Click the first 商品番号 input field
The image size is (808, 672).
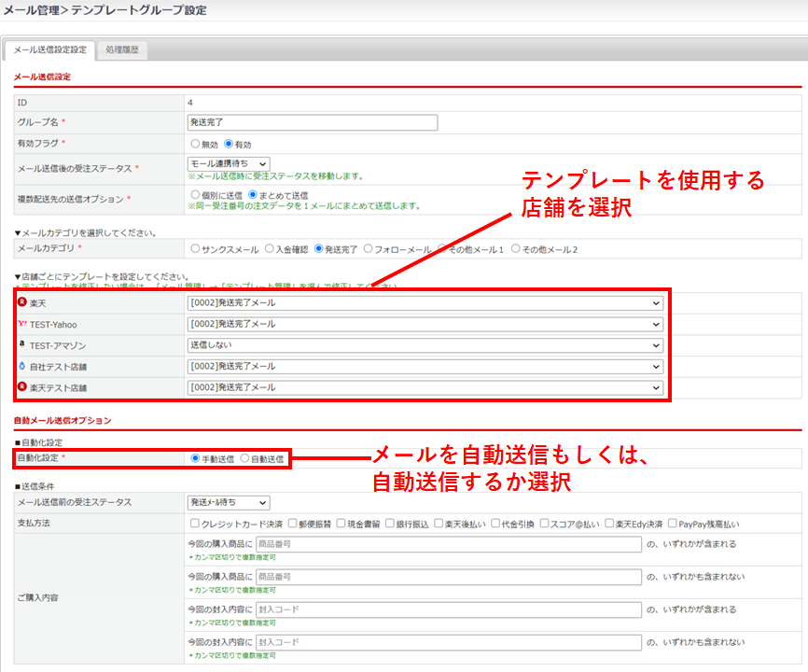pyautogui.click(x=448, y=544)
